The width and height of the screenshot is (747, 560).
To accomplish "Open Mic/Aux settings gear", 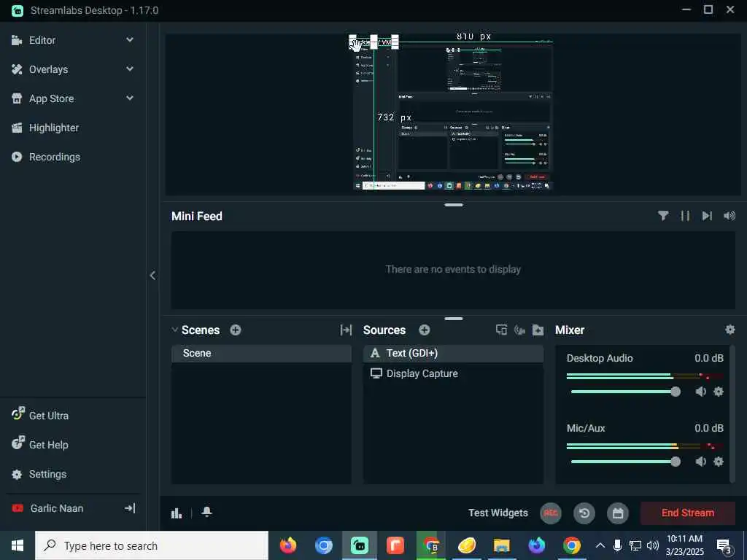I will point(719,462).
